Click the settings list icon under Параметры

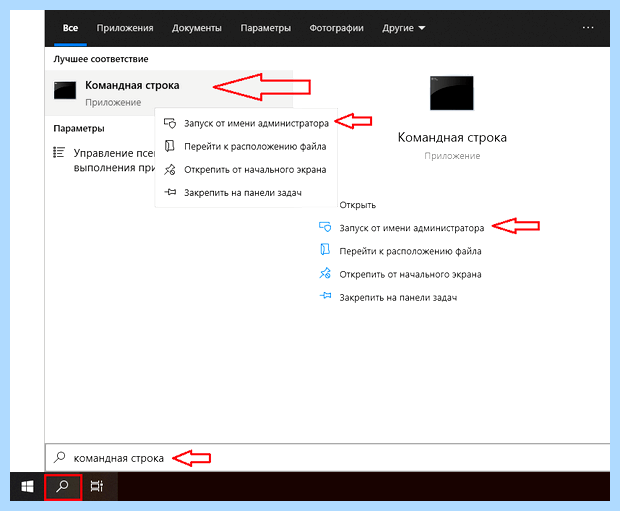tap(59, 152)
